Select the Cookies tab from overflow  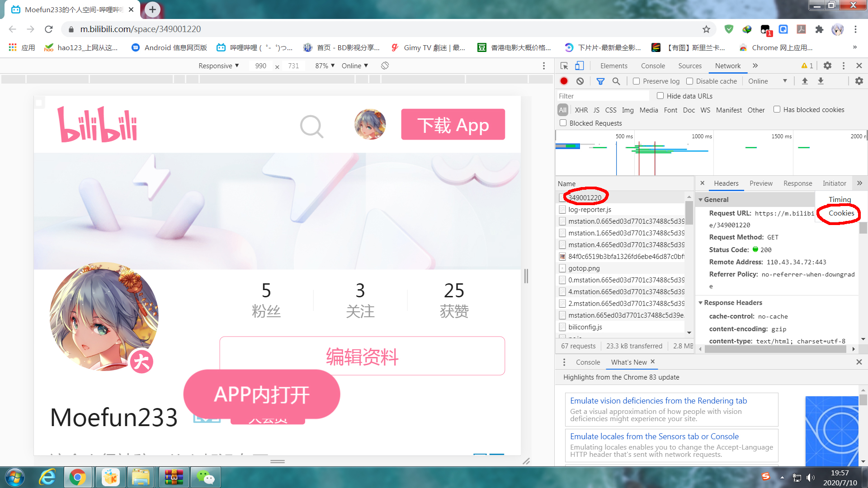click(x=841, y=213)
